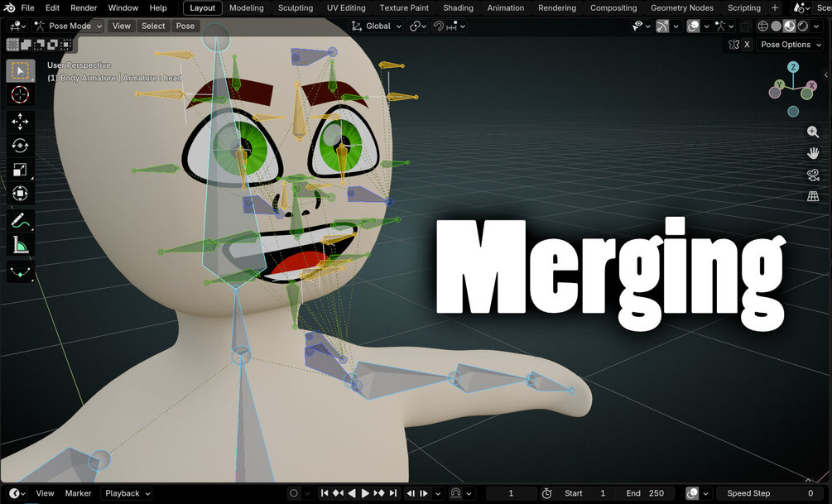Play the animation forward
Screen dimensions: 832x504
(365, 493)
